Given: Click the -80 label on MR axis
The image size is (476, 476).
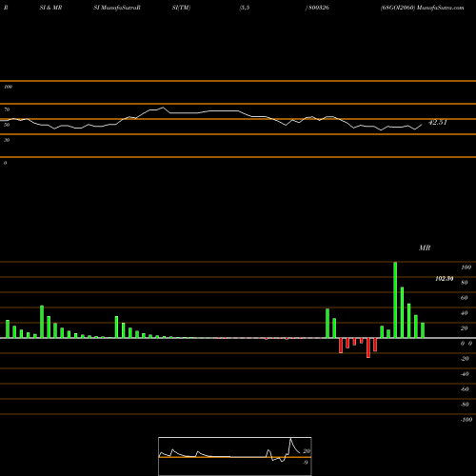Looking at the screenshot, I should tap(465, 405).
